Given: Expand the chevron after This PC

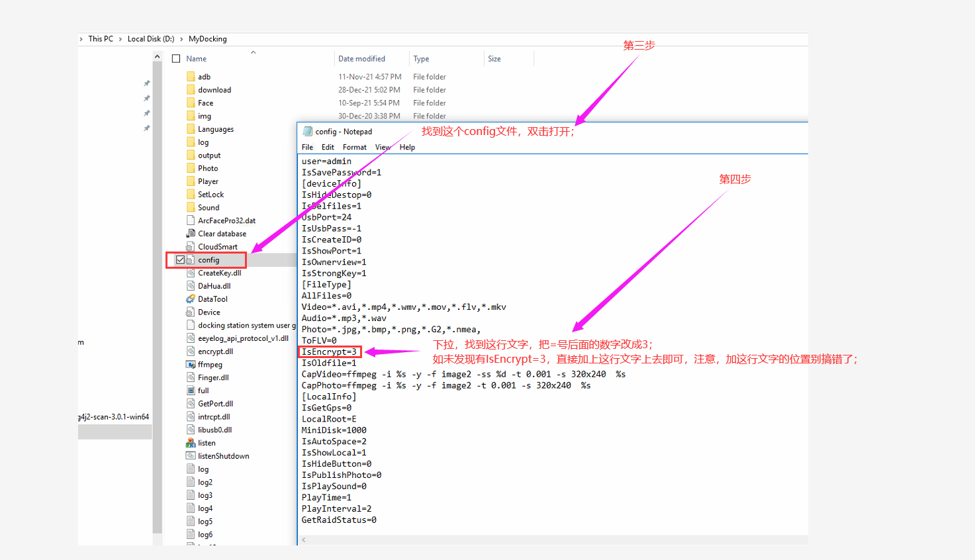Looking at the screenshot, I should [x=120, y=39].
